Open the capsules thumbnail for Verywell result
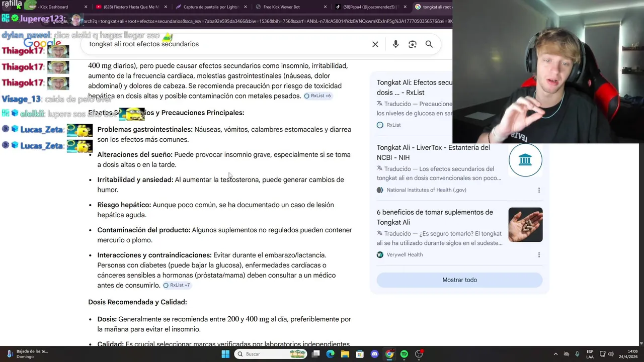Screen dimensions: 644x362 point(525,225)
